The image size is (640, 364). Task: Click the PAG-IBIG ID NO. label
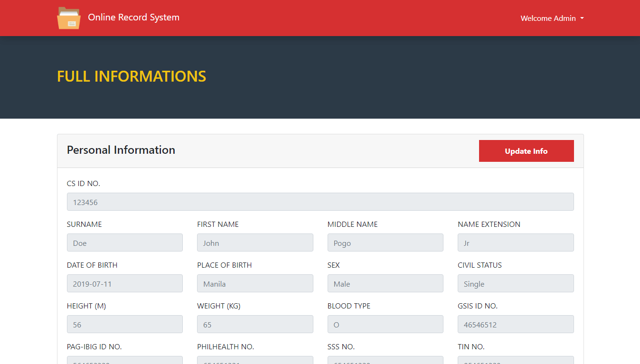pyautogui.click(x=94, y=347)
